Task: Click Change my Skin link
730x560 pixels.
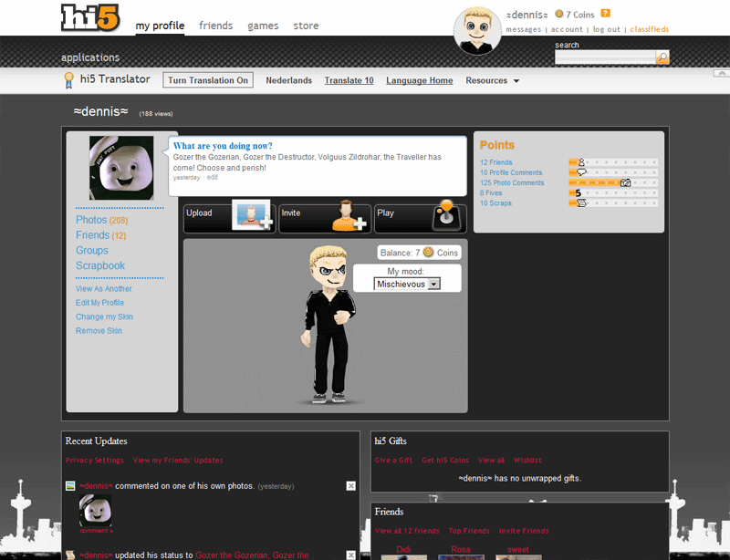Action: [104, 316]
